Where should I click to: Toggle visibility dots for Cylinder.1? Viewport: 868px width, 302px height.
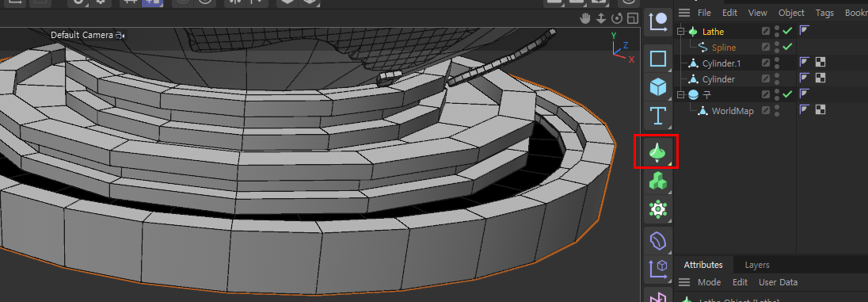pyautogui.click(x=777, y=63)
